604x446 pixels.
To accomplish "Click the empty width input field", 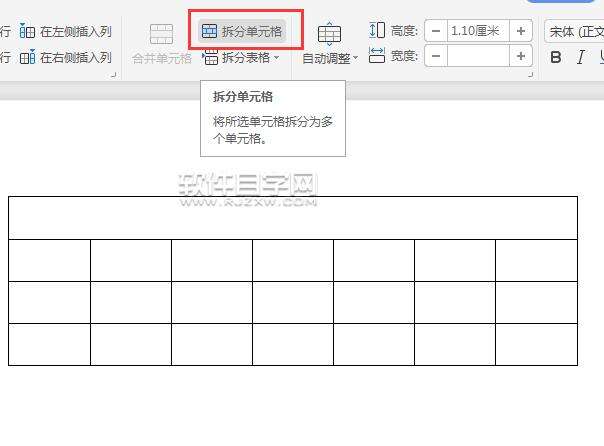I will (478, 56).
